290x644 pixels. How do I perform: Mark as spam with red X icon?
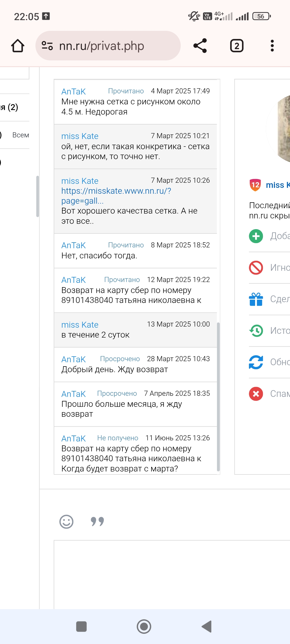coord(256,394)
